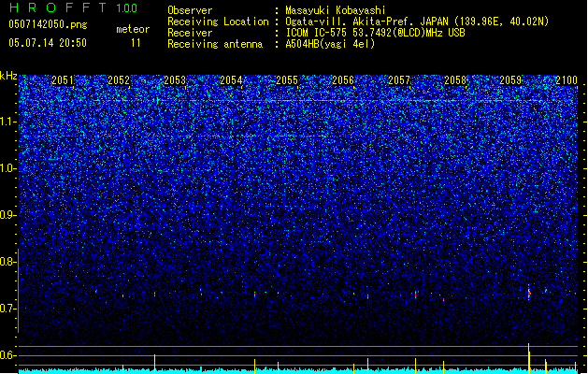Click the meteor echo just after 2057
The width and height of the screenshot is (588, 374).
(415, 295)
